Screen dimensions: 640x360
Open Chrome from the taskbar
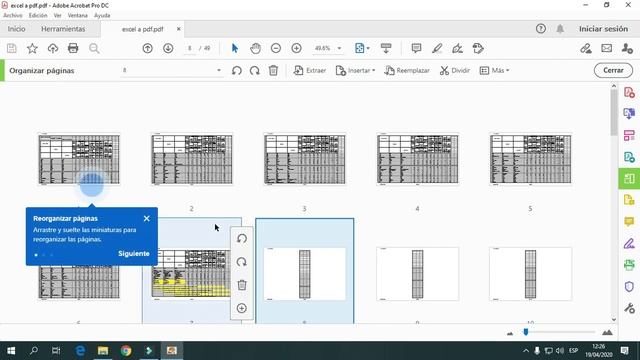(126, 350)
